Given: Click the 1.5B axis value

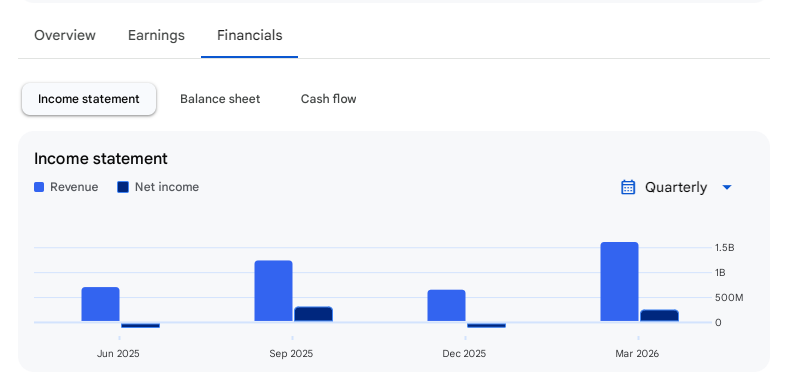Looking at the screenshot, I should 725,247.
